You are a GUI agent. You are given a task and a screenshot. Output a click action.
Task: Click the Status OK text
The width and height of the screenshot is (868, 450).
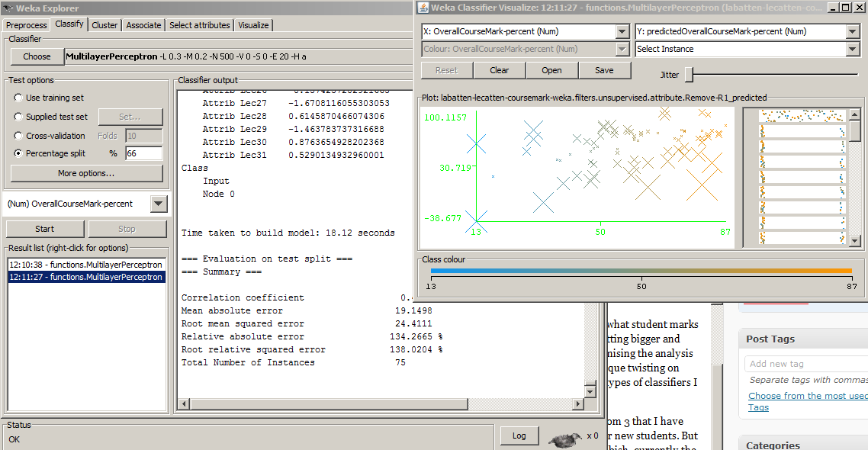(14, 439)
